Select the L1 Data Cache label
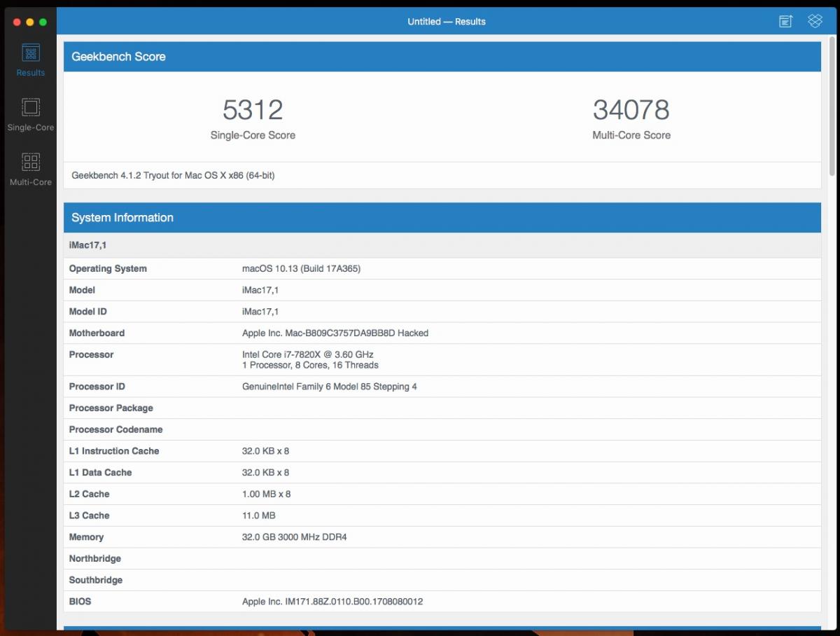This screenshot has height=636, width=840. click(100, 473)
